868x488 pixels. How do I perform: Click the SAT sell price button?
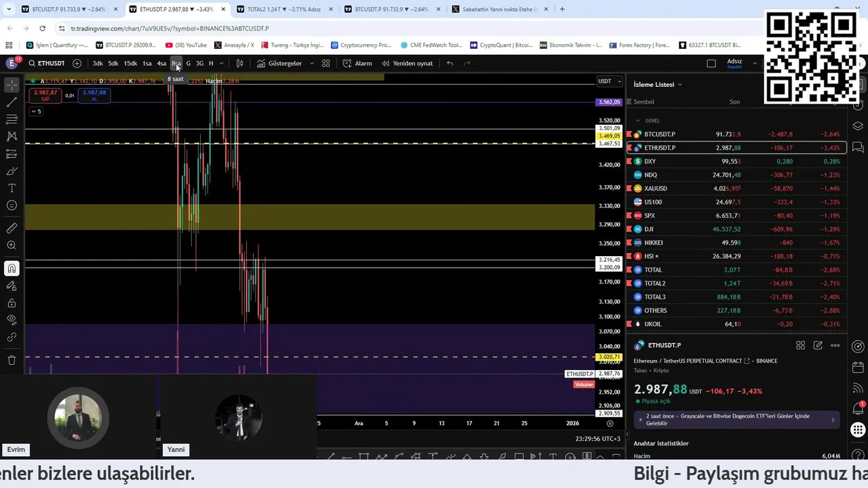pos(45,96)
